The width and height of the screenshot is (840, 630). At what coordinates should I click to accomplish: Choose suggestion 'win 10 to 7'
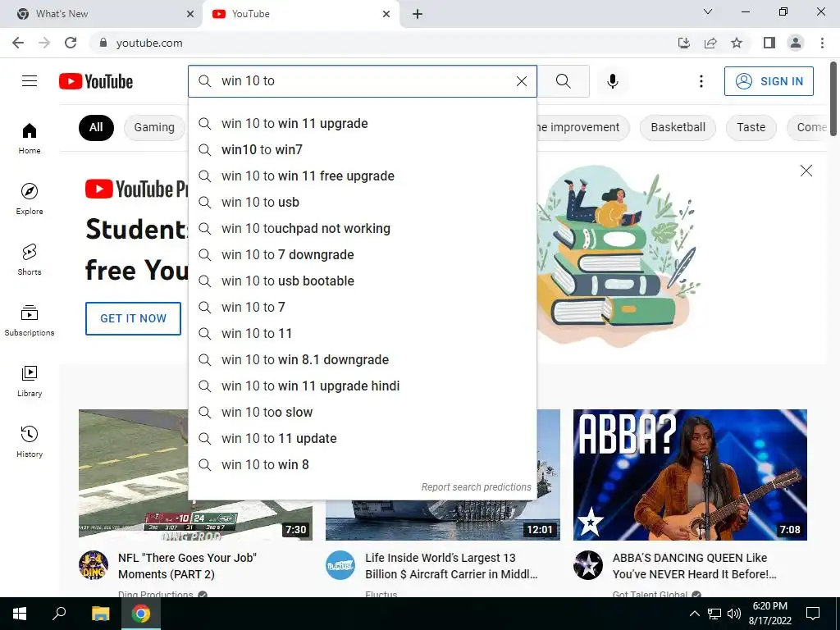pos(363,308)
